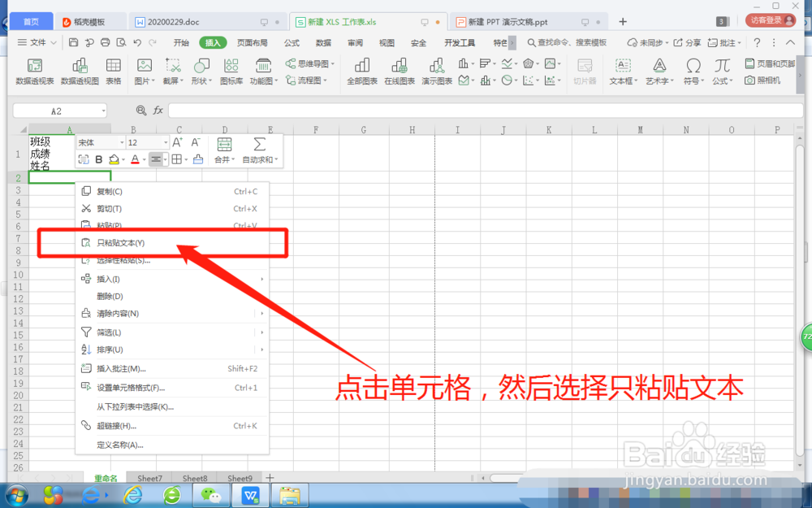812x508 pixels.
Task: Click the 访客登录 login button
Action: [771, 20]
